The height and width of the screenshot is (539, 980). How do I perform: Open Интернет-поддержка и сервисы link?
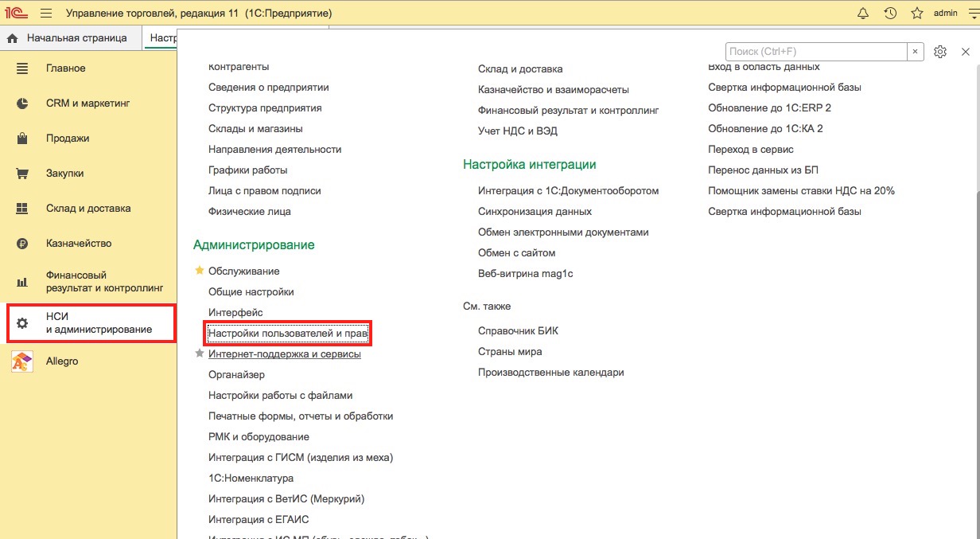[x=285, y=353]
